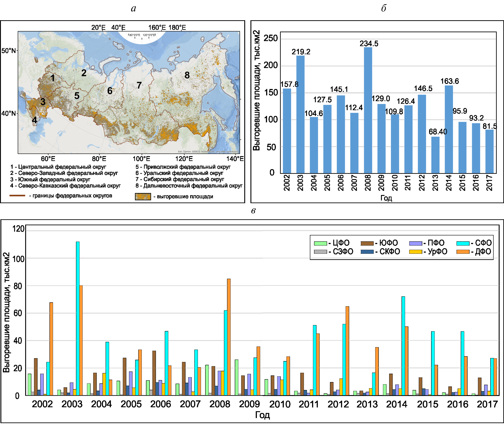Image resolution: width=504 pixels, height=425 pixels.
Task: Click district number 6 on the map
Action: 110,91
